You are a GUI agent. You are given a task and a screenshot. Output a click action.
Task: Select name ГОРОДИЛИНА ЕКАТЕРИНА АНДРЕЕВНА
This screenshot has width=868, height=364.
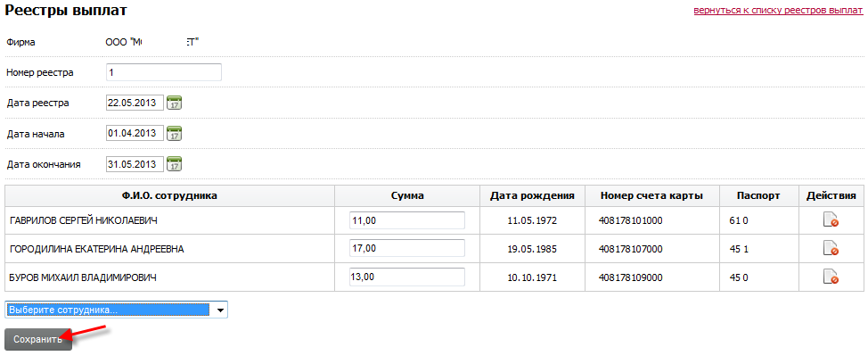point(97,249)
